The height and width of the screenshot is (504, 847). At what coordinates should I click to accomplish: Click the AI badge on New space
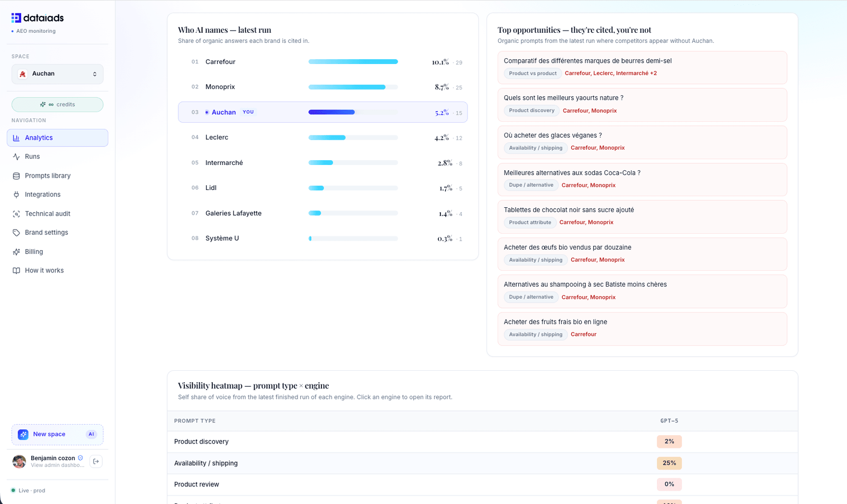[x=92, y=435]
